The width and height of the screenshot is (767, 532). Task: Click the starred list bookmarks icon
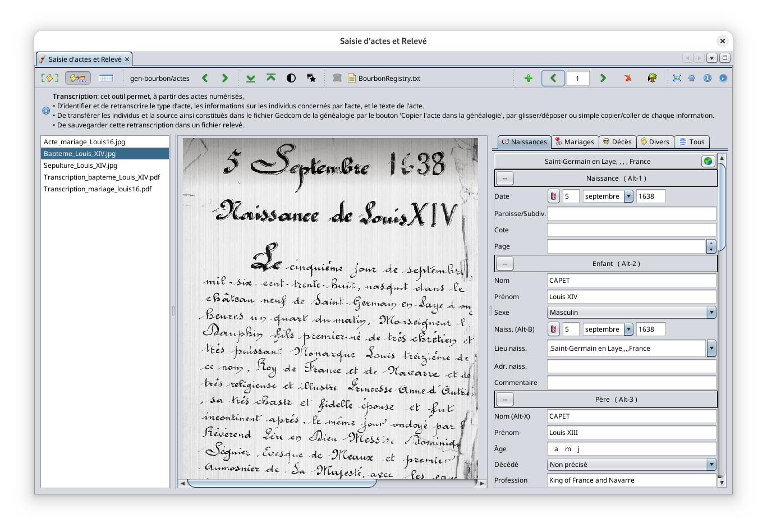pos(311,78)
